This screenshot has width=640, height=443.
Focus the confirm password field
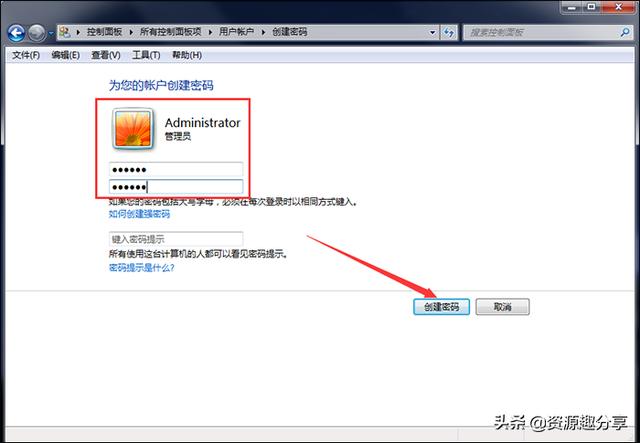pyautogui.click(x=176, y=187)
